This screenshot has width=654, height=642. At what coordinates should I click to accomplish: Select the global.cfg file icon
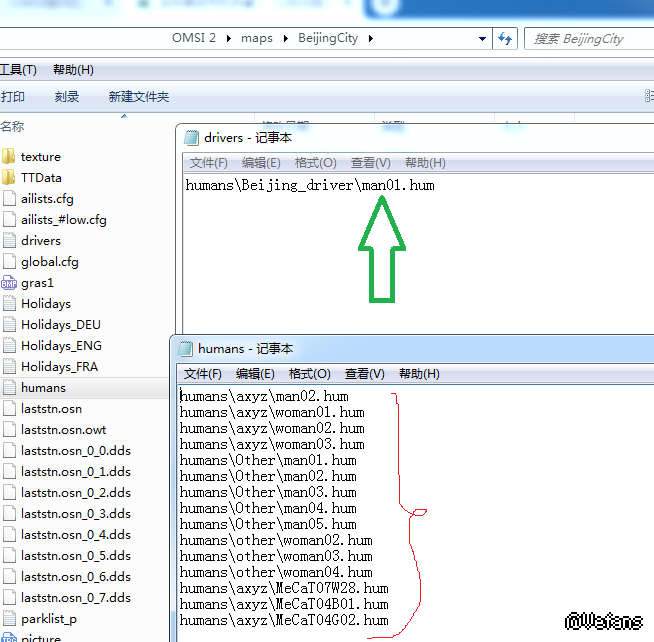pyautogui.click(x=9, y=262)
